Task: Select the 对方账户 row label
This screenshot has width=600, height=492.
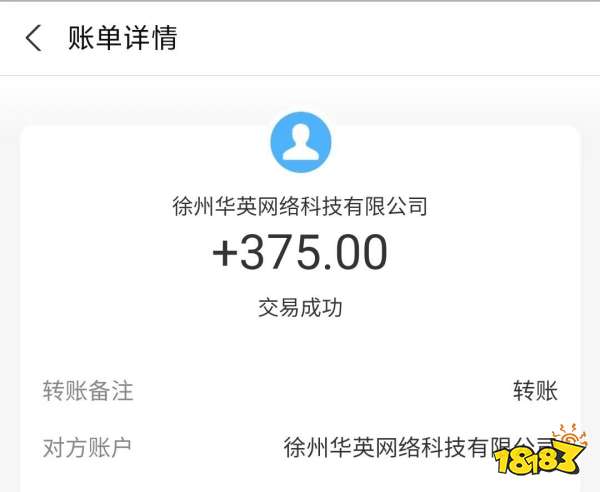Action: coord(87,448)
